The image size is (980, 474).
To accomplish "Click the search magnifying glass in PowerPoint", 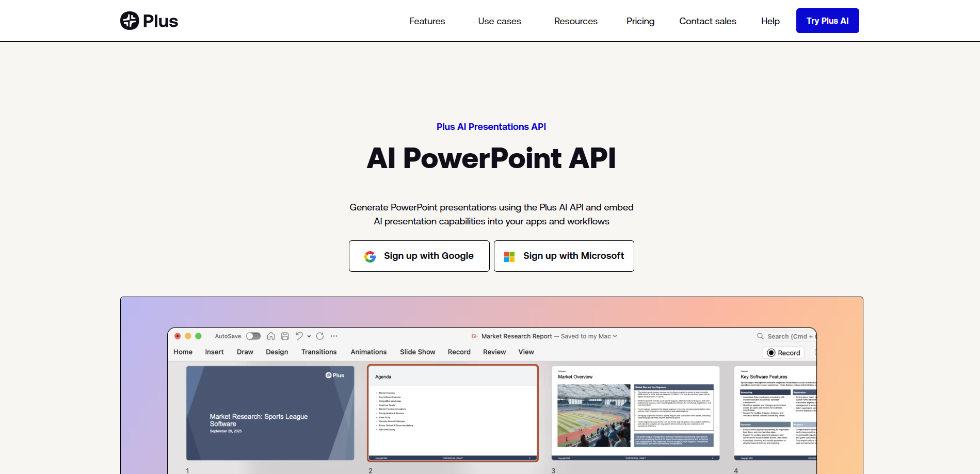I will tap(760, 336).
